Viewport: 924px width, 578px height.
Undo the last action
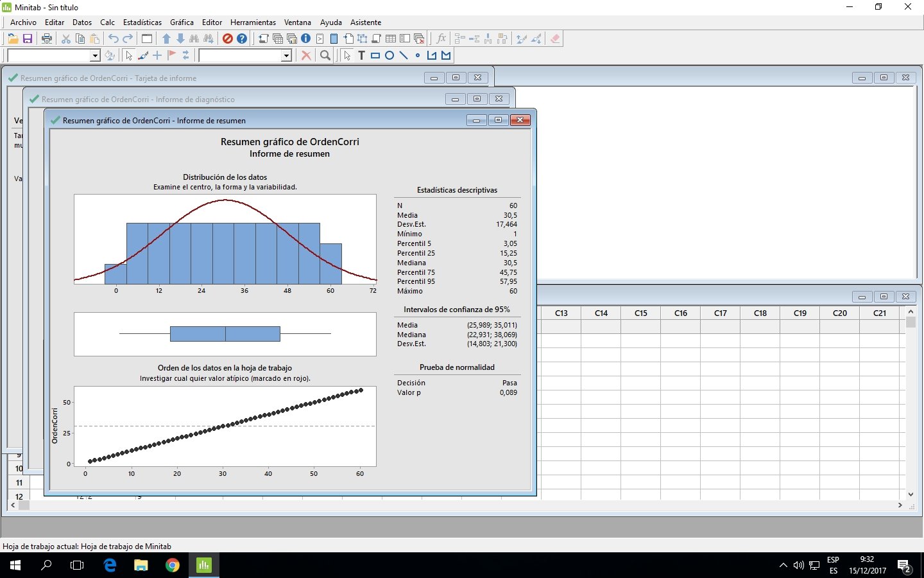tap(114, 39)
